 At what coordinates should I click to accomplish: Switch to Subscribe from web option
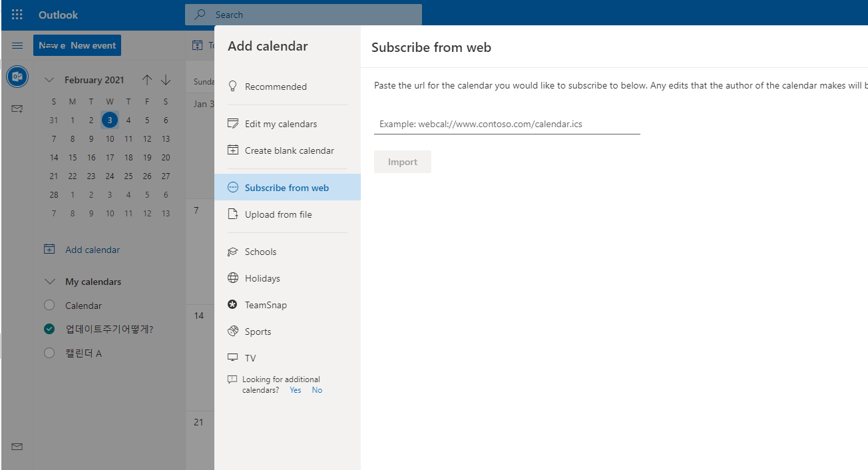coord(285,187)
